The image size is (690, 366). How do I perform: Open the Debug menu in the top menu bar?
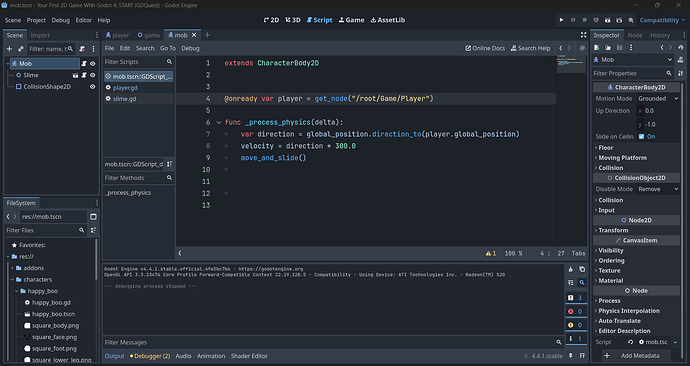(x=60, y=20)
